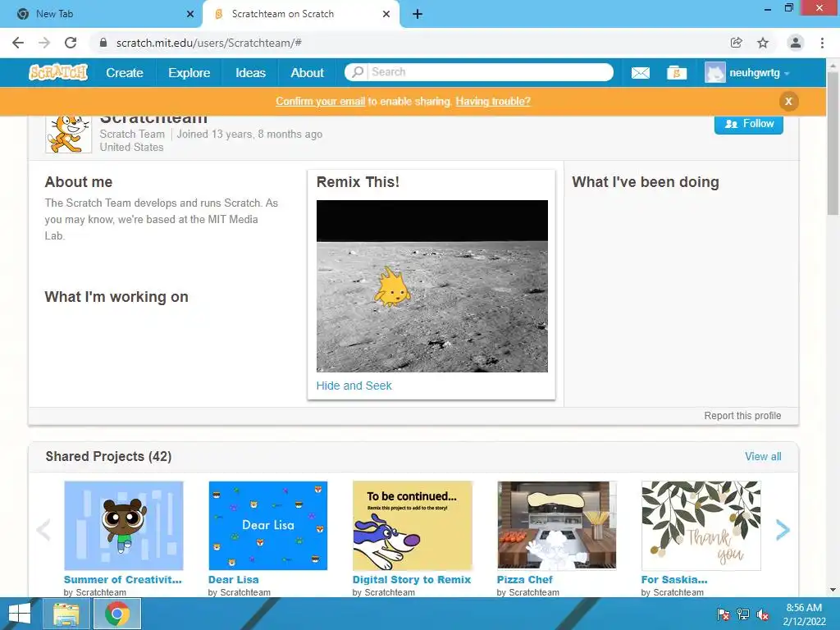The height and width of the screenshot is (630, 840).
Task: Follow the Scratchteam user
Action: (x=748, y=125)
